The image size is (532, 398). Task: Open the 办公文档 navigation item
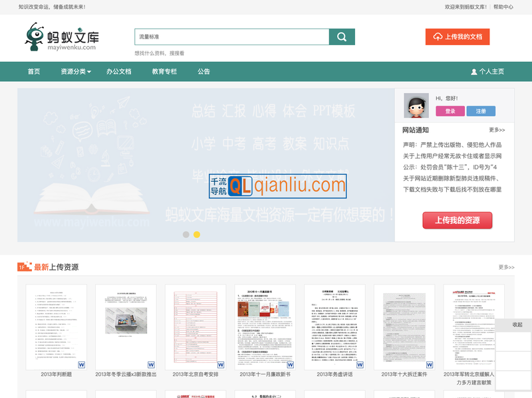pyautogui.click(x=119, y=72)
